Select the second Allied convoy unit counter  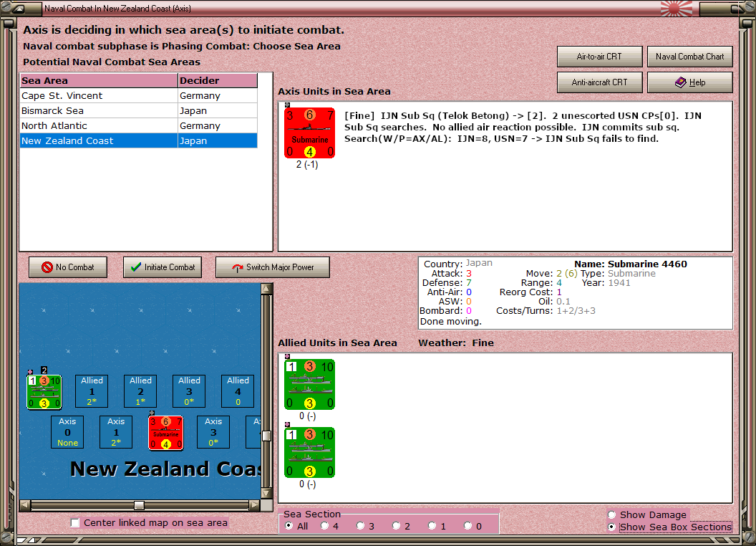(309, 452)
